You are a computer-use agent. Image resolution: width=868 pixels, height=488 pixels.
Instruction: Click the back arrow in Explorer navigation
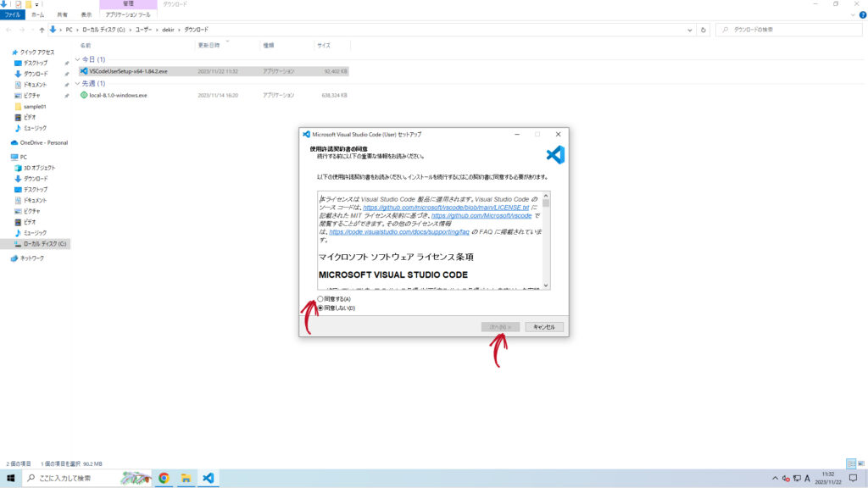(8, 30)
